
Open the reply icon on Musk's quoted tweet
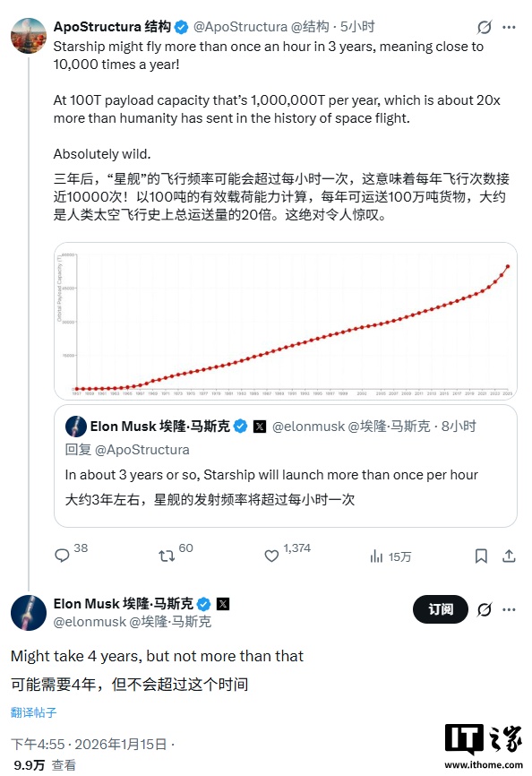pyautogui.click(x=63, y=556)
